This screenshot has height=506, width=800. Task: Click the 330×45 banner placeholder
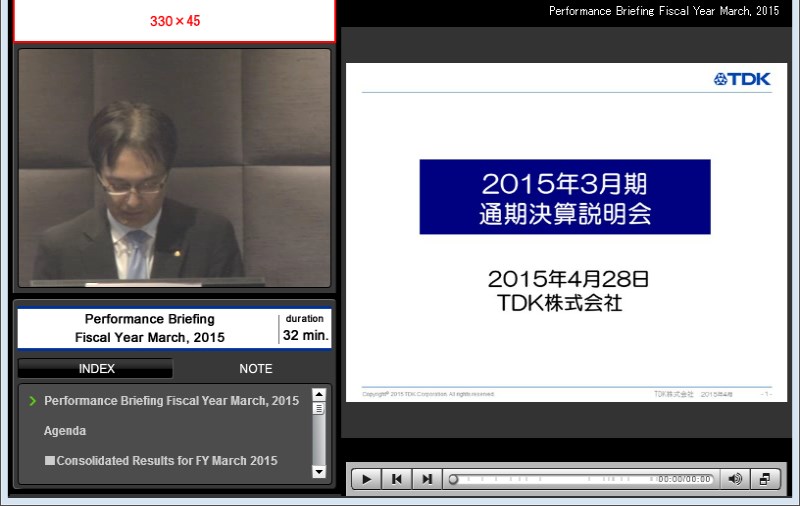coord(174,20)
